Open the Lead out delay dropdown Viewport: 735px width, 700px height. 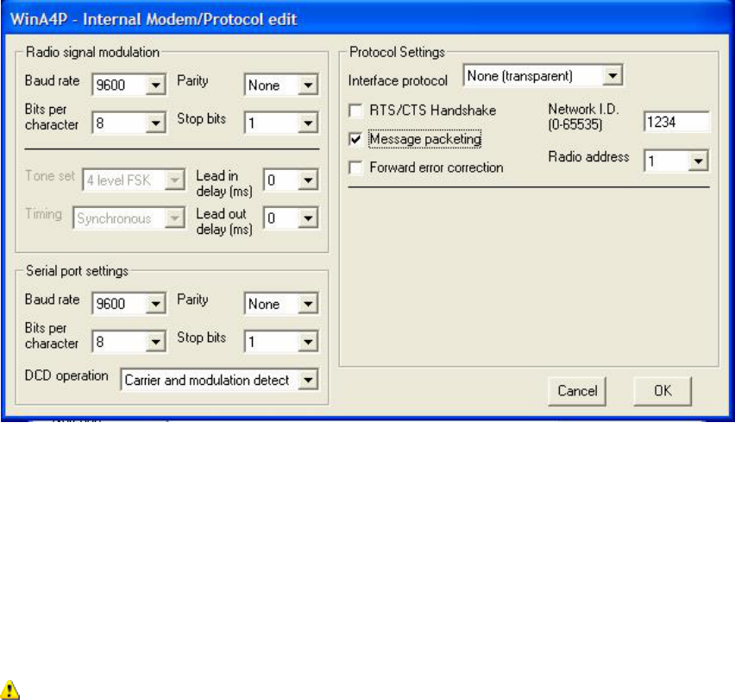(291, 218)
